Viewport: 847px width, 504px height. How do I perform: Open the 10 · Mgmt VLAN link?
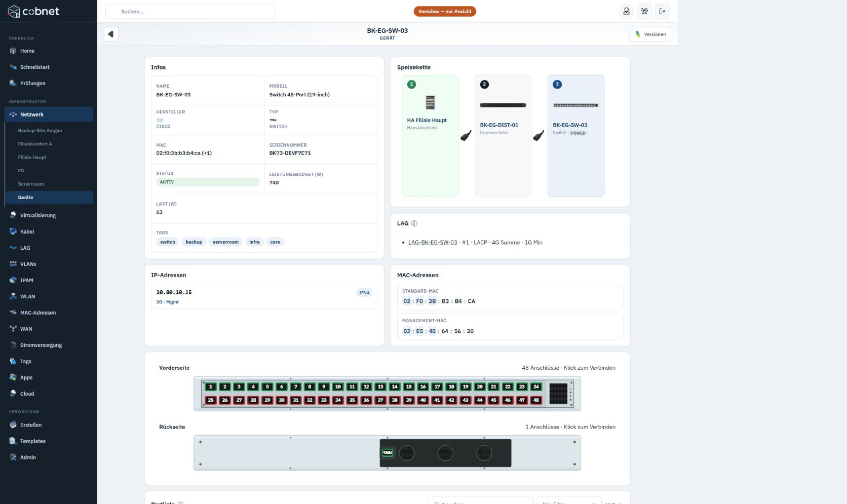coord(167,302)
